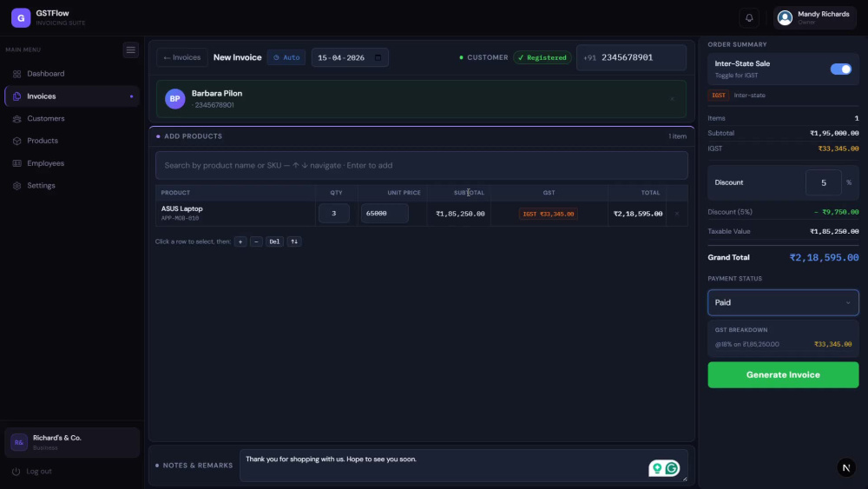Click the invoice date field
This screenshot has width=868, height=489.
coord(350,57)
